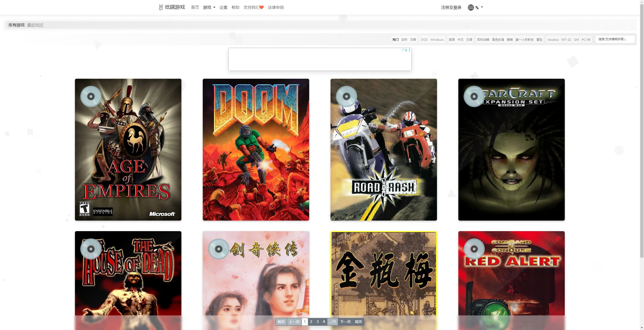This screenshot has width=644, height=330.
Task: Click the globe language icon in the header
Action: (x=471, y=7)
